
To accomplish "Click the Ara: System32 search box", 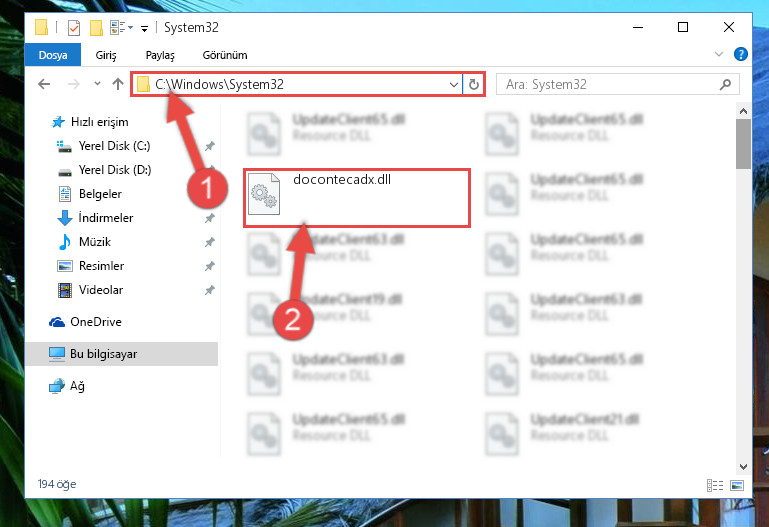I will (617, 84).
